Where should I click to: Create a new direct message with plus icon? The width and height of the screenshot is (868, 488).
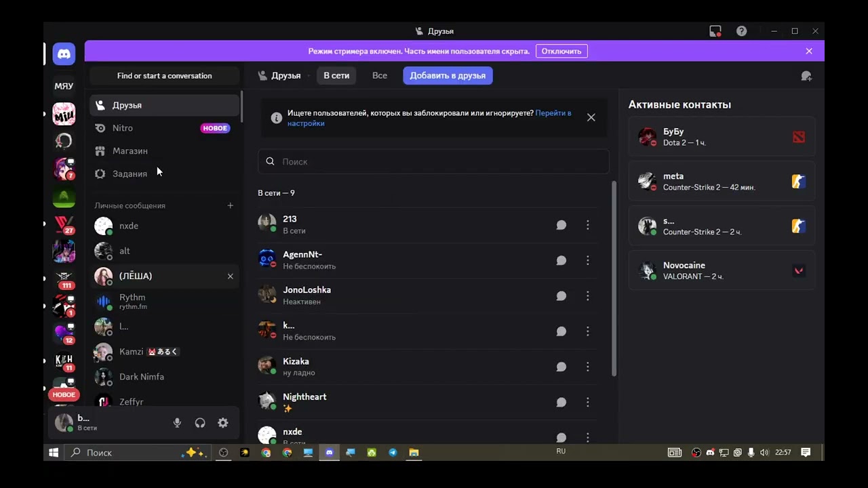[230, 205]
